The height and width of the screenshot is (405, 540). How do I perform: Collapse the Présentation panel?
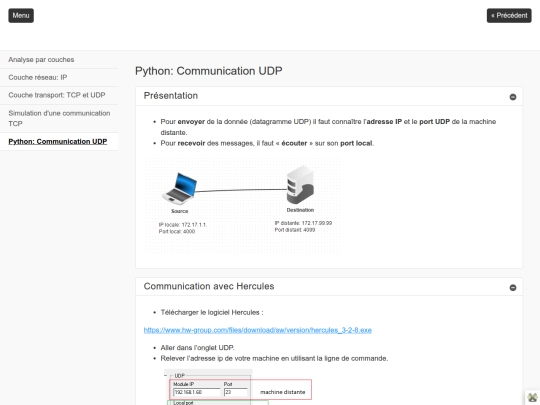tap(513, 97)
